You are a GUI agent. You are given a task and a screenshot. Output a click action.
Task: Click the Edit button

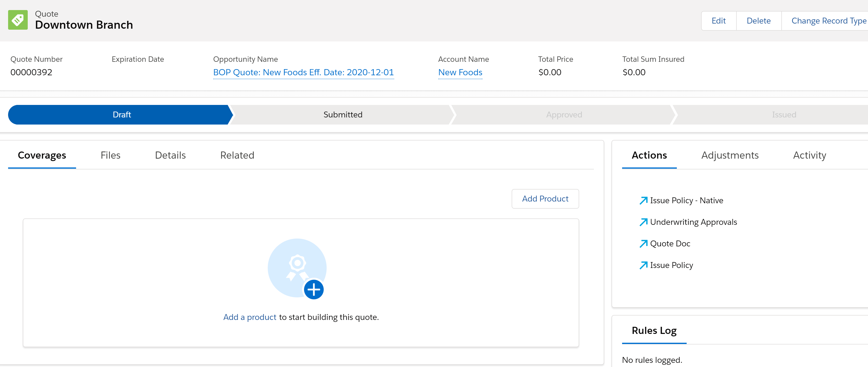[718, 21]
